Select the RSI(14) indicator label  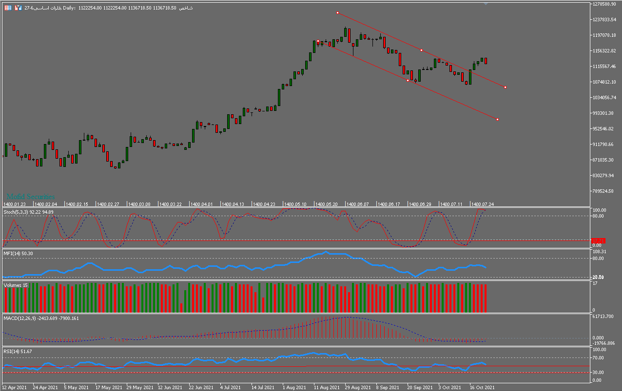[x=18, y=352]
